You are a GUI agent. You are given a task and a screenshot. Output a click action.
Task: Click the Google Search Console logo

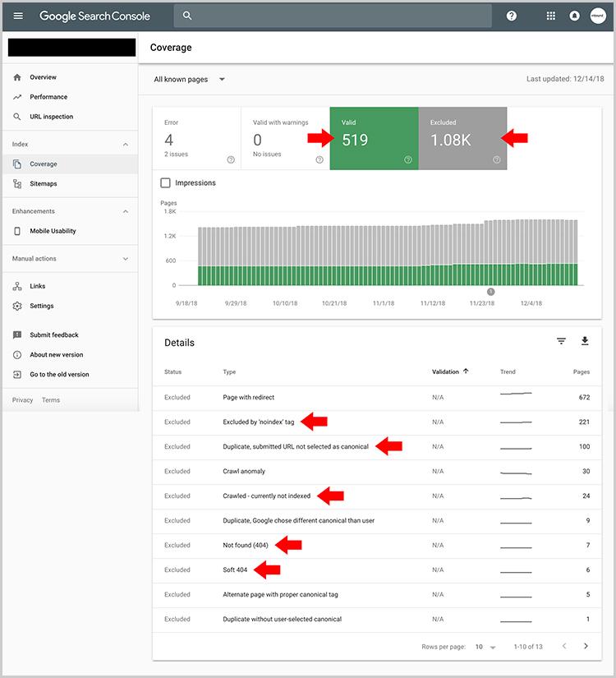click(x=94, y=16)
